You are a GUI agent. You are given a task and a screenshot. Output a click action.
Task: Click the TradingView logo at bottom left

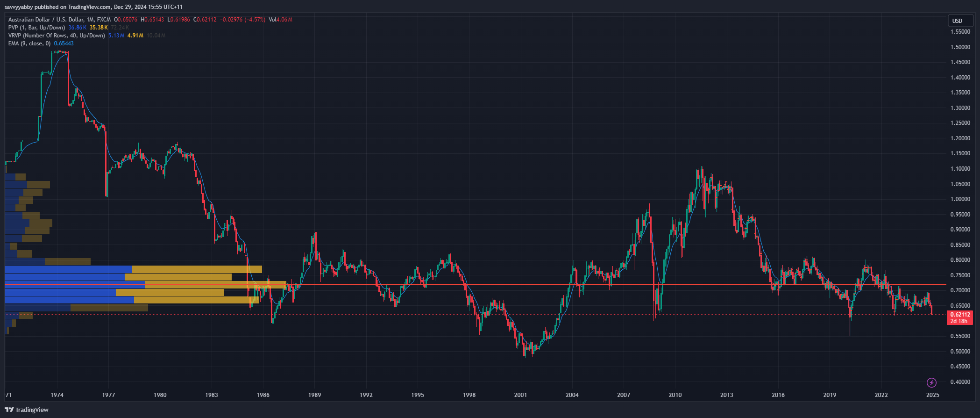click(27, 410)
